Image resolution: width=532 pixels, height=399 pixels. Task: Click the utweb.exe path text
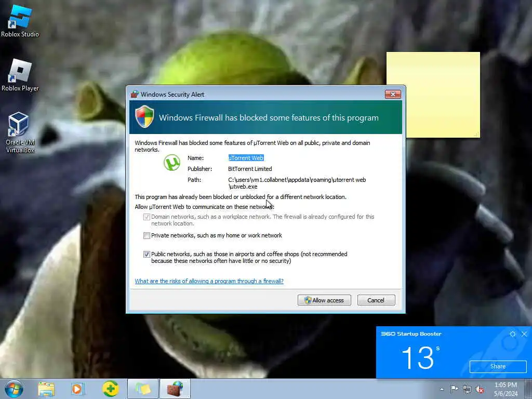(x=297, y=183)
